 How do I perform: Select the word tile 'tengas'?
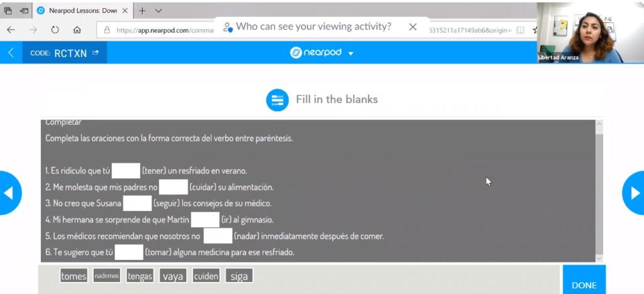(140, 276)
